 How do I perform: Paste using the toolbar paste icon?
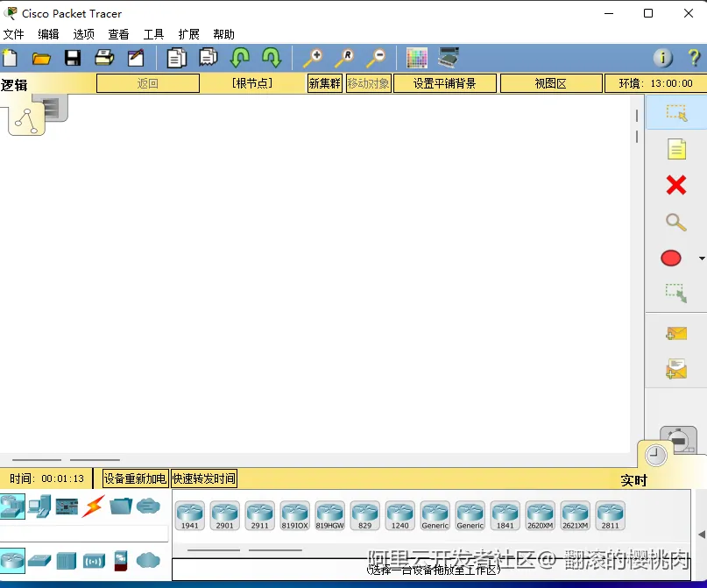(x=209, y=58)
